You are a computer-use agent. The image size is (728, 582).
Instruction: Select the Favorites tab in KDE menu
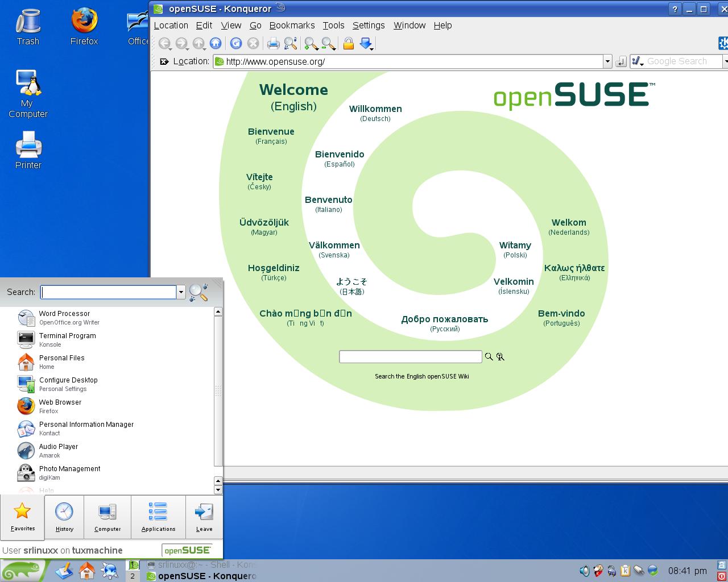click(23, 517)
